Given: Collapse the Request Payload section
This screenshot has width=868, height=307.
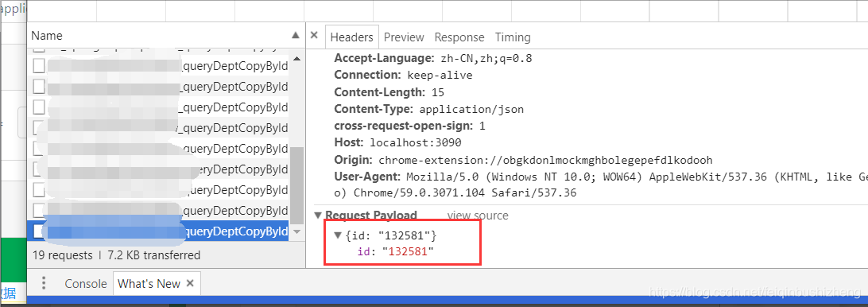Looking at the screenshot, I should [x=318, y=215].
